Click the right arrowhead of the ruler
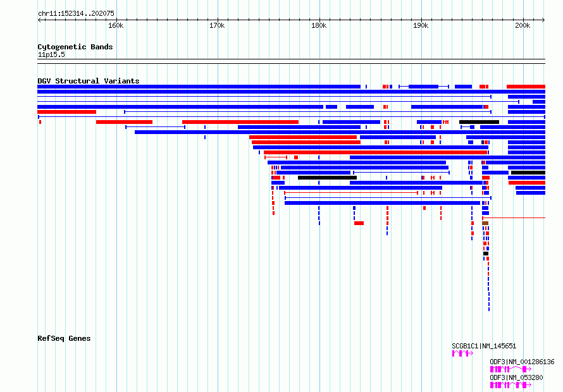563x392 pixels. coord(543,20)
